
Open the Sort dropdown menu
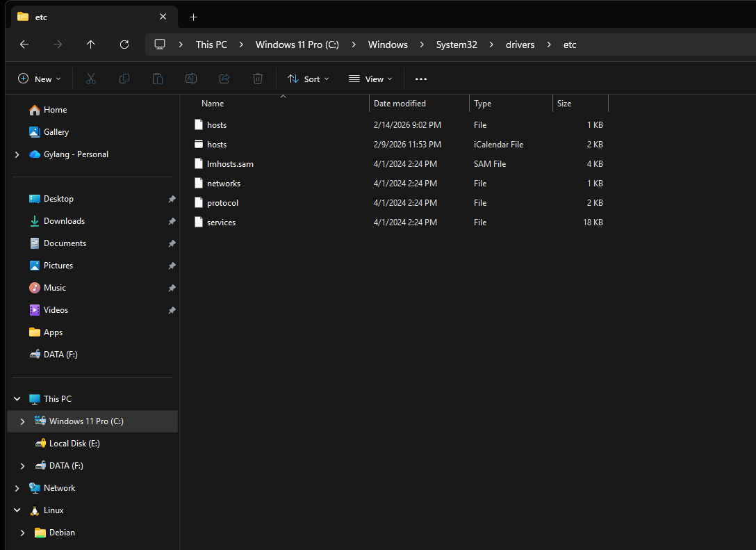(309, 79)
